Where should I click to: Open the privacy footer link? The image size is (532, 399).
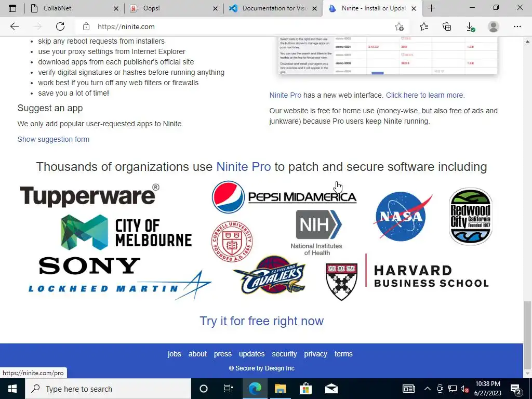[x=315, y=354]
